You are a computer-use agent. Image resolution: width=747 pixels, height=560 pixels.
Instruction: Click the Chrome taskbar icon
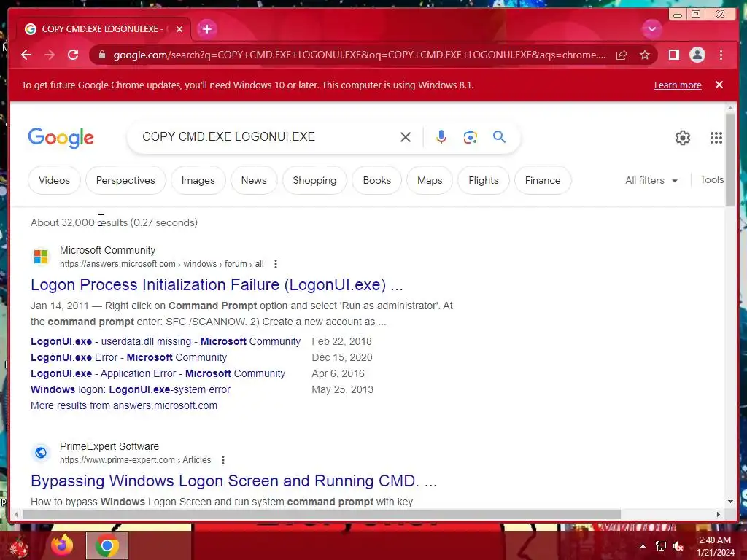pos(107,545)
